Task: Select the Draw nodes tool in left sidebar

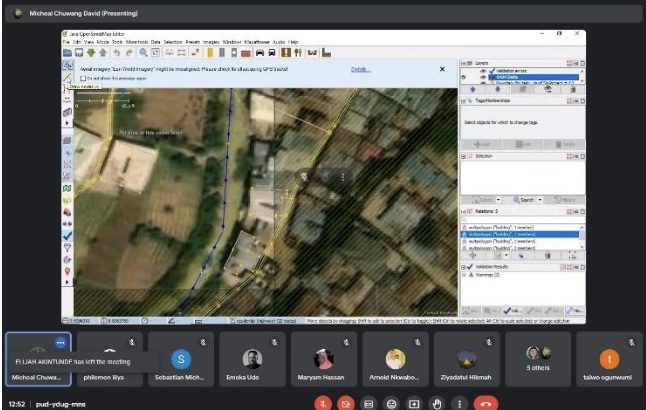Action: 67,77
